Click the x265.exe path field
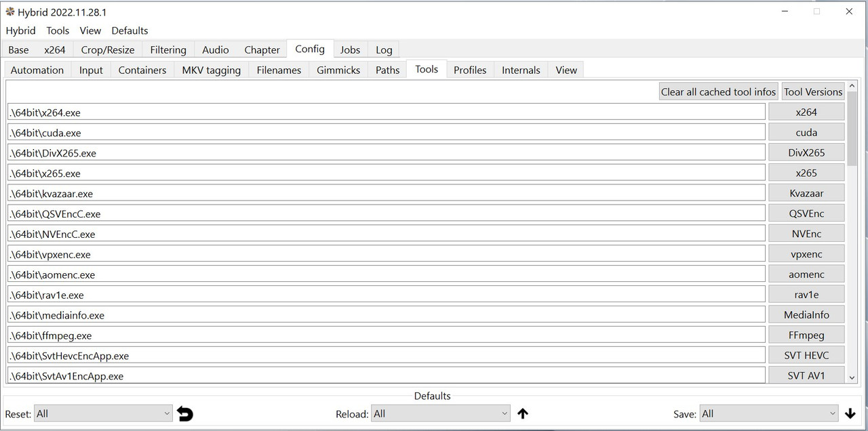 click(387, 173)
